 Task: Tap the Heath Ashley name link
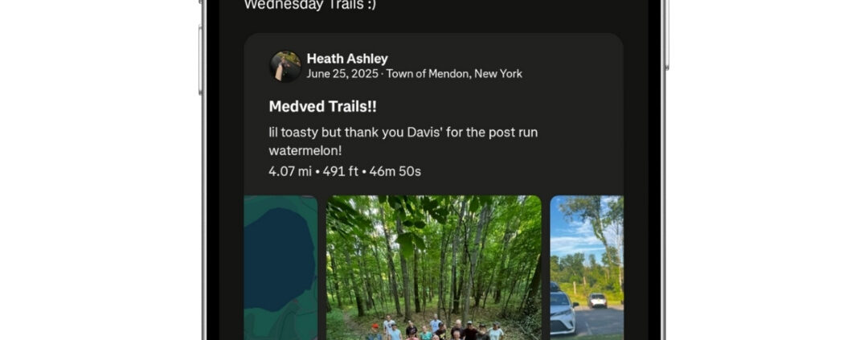tap(347, 59)
